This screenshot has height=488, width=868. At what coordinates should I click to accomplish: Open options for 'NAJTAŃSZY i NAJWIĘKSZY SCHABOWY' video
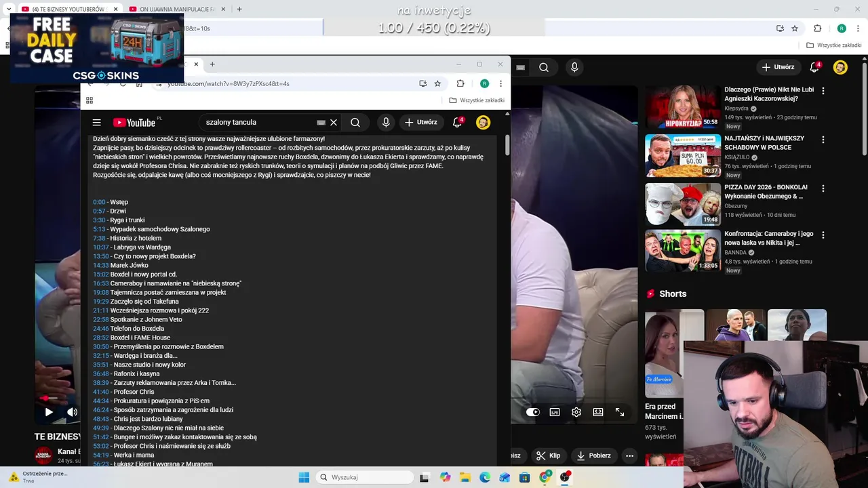(x=823, y=139)
